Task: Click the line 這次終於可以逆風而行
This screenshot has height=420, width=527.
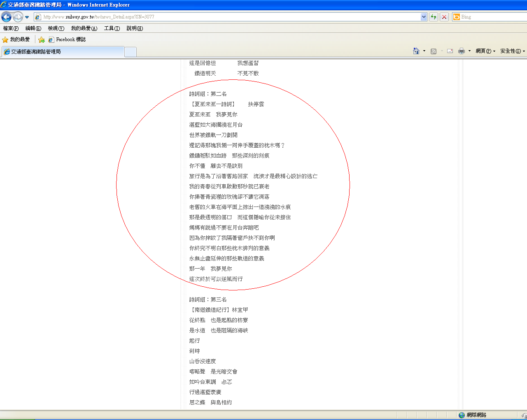Action: coord(216,279)
